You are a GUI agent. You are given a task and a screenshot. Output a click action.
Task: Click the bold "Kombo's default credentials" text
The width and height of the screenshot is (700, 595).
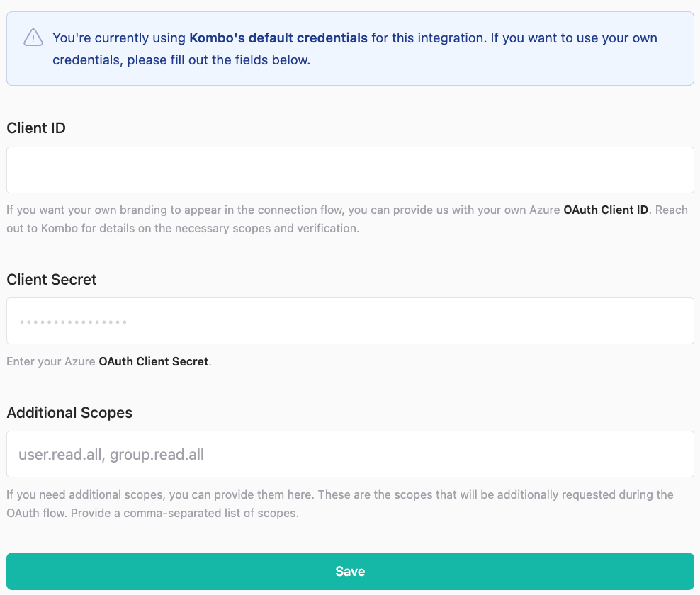(278, 38)
